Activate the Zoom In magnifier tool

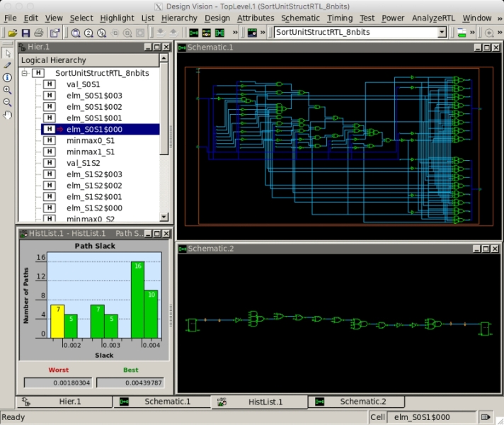(x=7, y=90)
